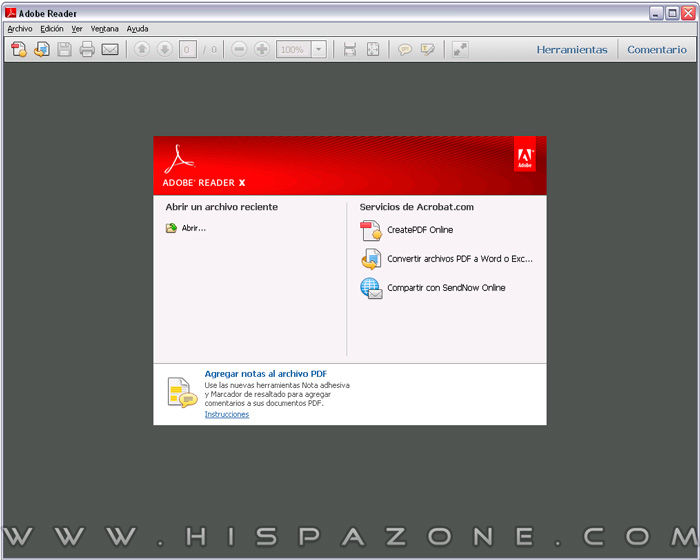This screenshot has width=700, height=560.
Task: Click the Abrir... recent file link
Action: (x=193, y=228)
